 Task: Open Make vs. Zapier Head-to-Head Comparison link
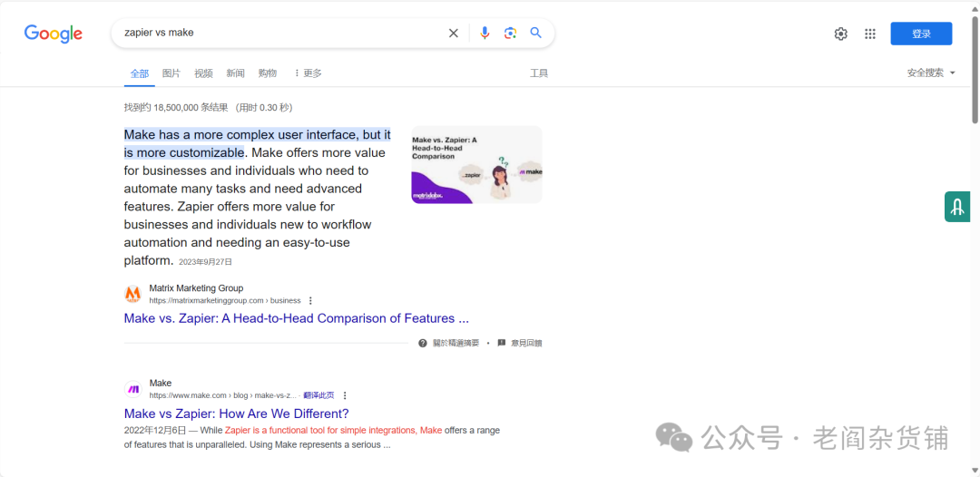pos(296,318)
